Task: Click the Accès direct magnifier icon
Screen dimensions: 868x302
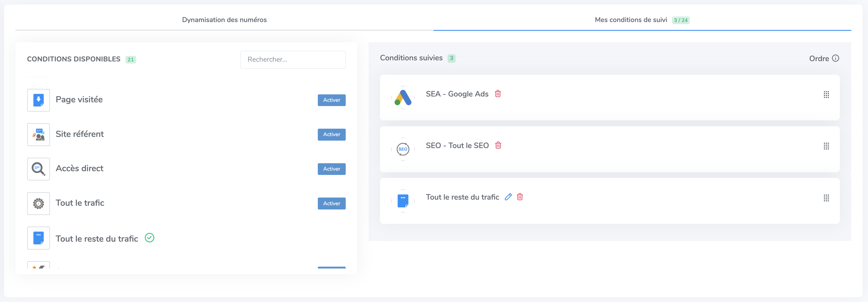Action: tap(38, 169)
